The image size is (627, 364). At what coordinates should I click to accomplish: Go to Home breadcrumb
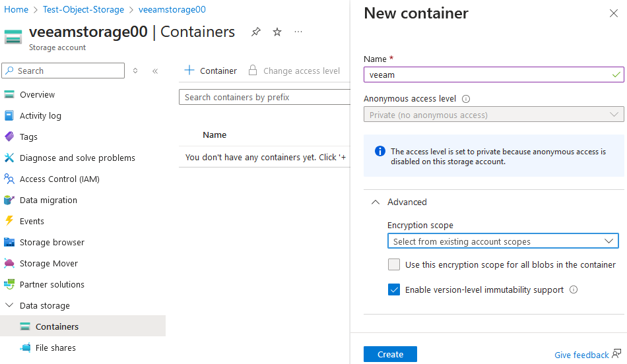(x=16, y=10)
